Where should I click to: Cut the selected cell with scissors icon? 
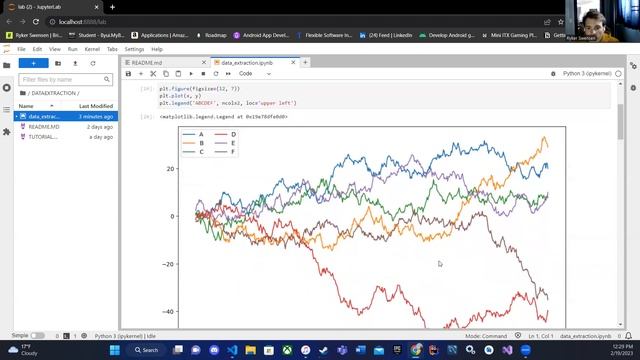click(x=153, y=74)
